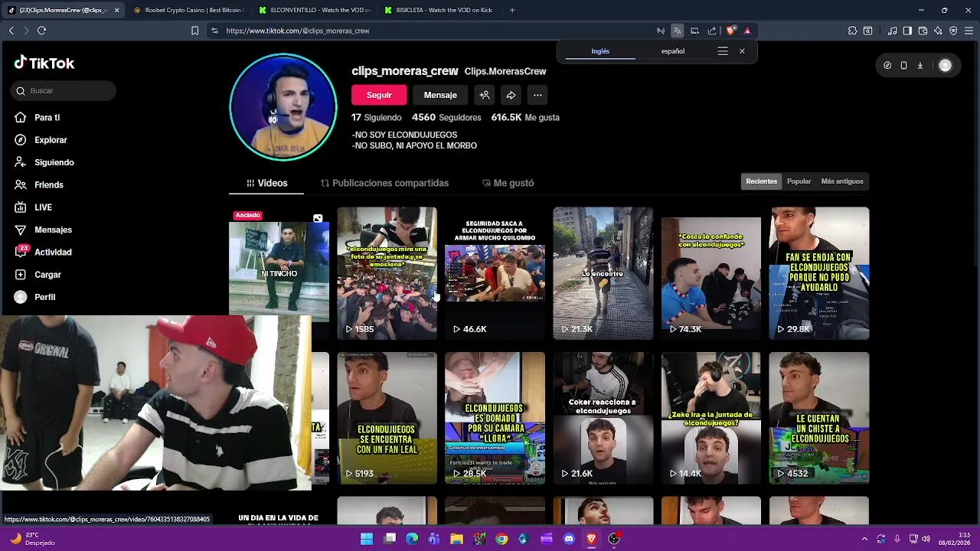
Task: Open the clips_moreras_crew profile picture
Action: (x=283, y=107)
